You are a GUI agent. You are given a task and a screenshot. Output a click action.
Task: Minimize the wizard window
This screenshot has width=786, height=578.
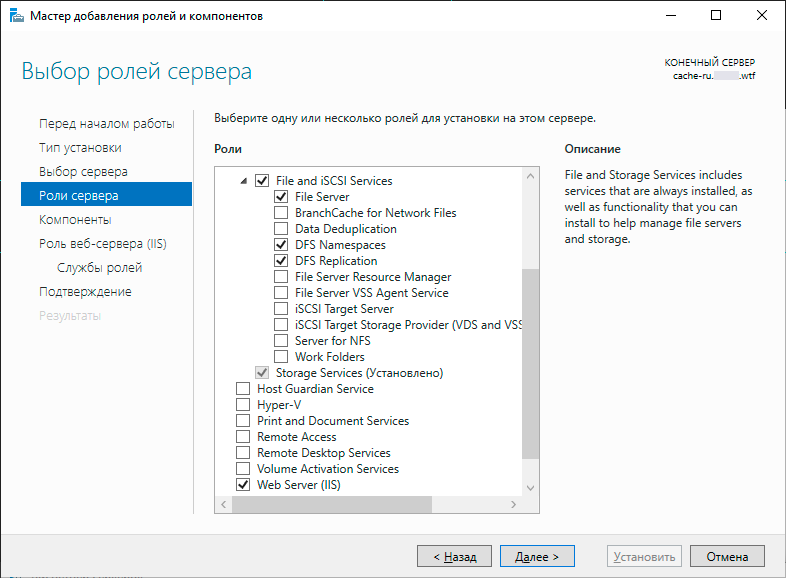coord(671,16)
